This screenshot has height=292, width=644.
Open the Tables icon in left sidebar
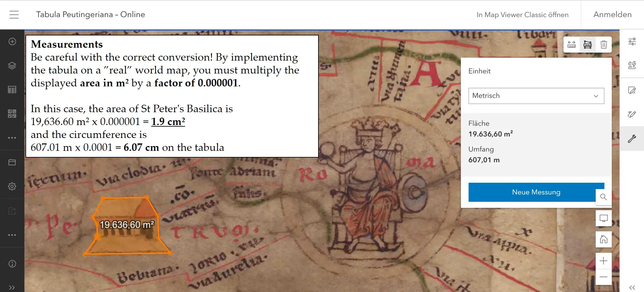pos(12,90)
